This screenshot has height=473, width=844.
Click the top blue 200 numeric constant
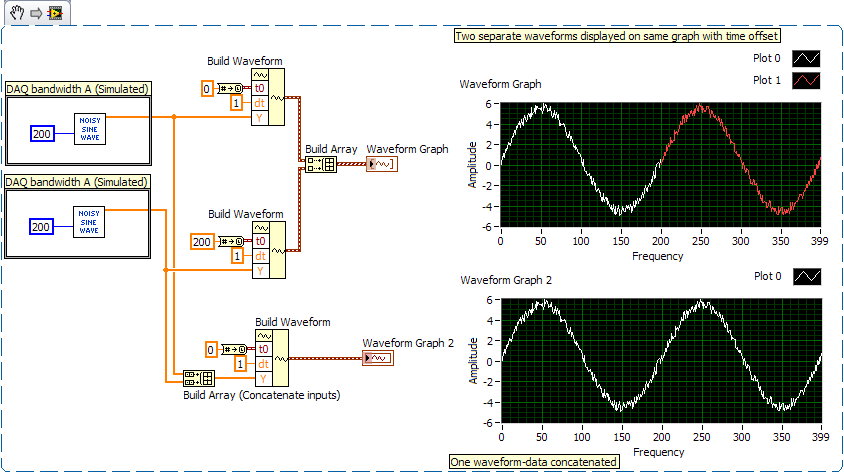(42, 134)
